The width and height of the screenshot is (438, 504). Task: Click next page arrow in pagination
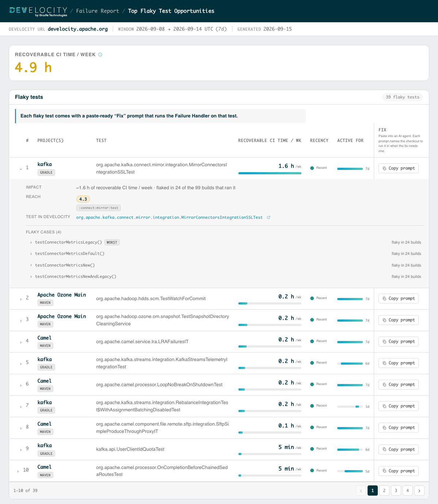419,491
